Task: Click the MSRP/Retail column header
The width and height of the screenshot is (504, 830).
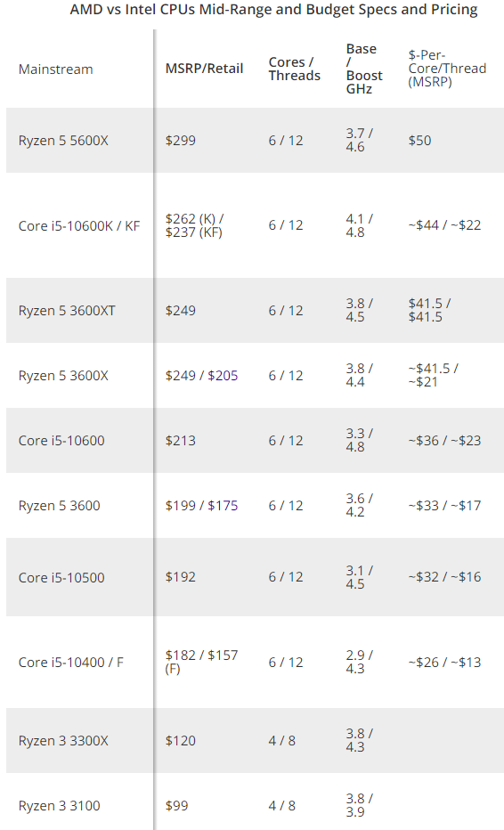Action: [x=204, y=69]
